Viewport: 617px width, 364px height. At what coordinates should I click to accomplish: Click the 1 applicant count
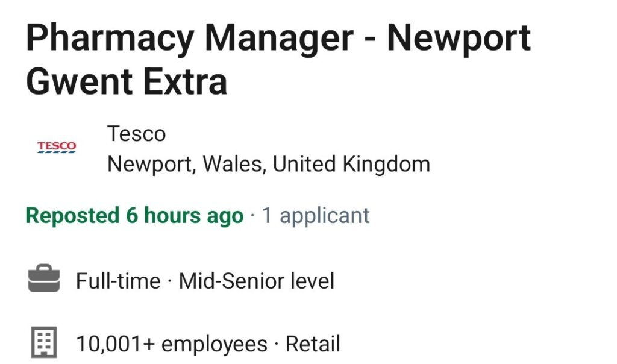point(316,216)
